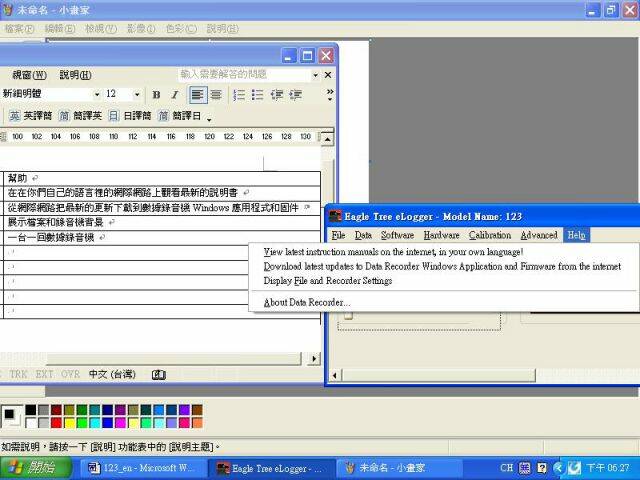Apply numbered list in Word toolbar
Screen dimensions: 640x480
[x=239, y=95]
